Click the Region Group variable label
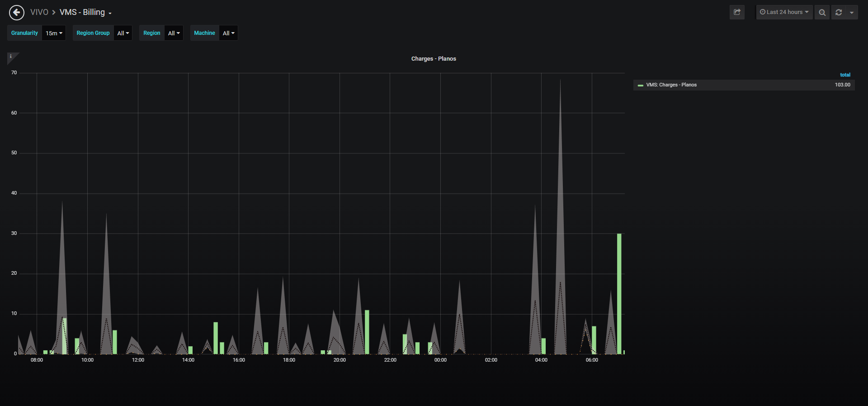868x406 pixels. tap(93, 33)
